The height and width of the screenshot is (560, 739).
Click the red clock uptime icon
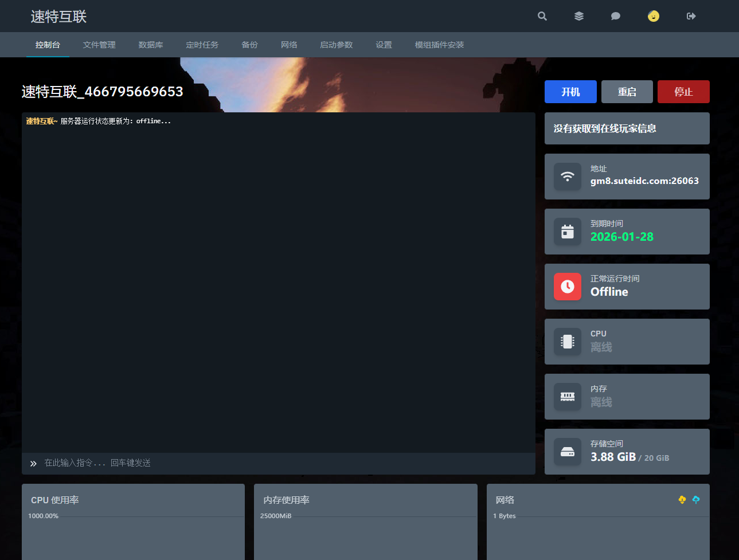click(x=567, y=287)
